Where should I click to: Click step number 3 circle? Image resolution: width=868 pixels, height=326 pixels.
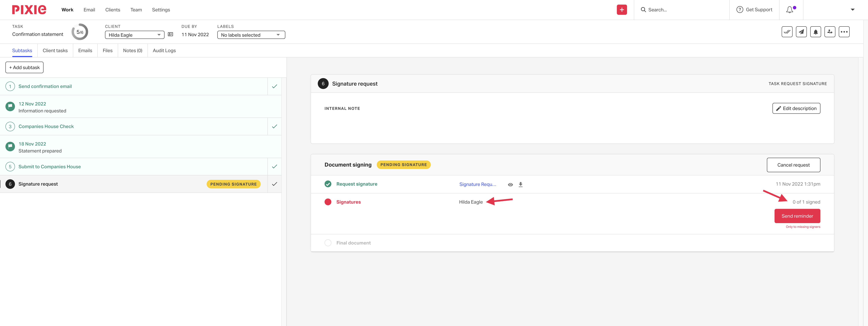point(10,126)
